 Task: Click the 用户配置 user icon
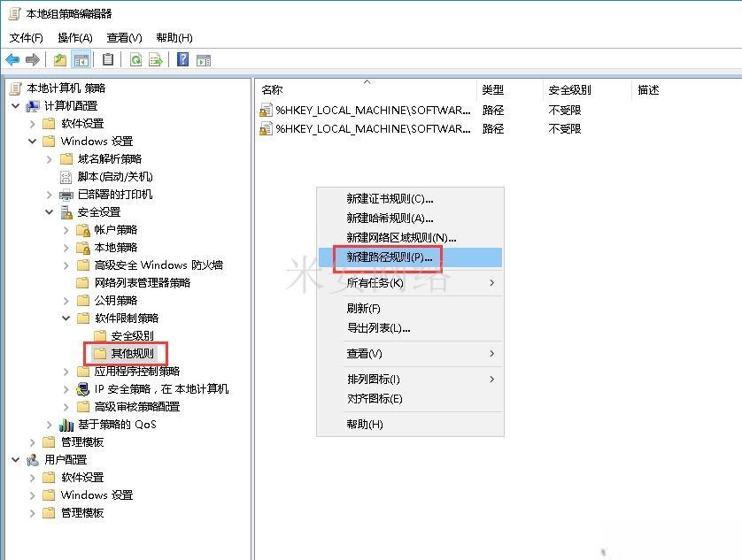click(33, 460)
